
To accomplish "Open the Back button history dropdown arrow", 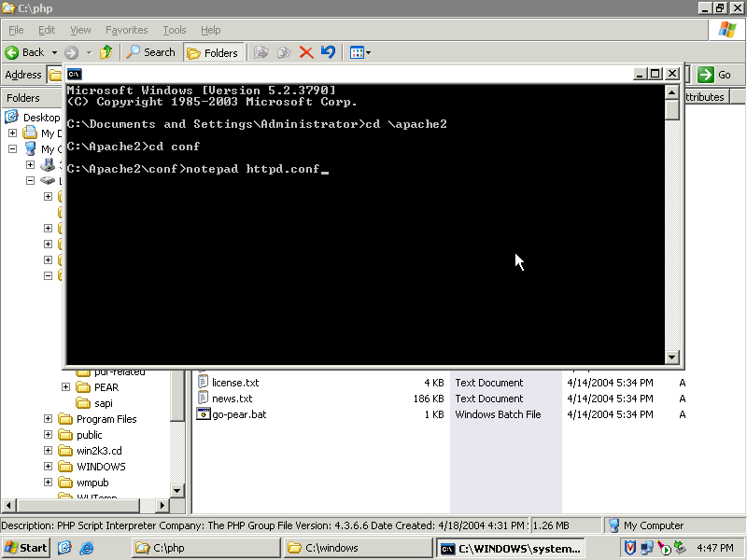I will point(54,52).
